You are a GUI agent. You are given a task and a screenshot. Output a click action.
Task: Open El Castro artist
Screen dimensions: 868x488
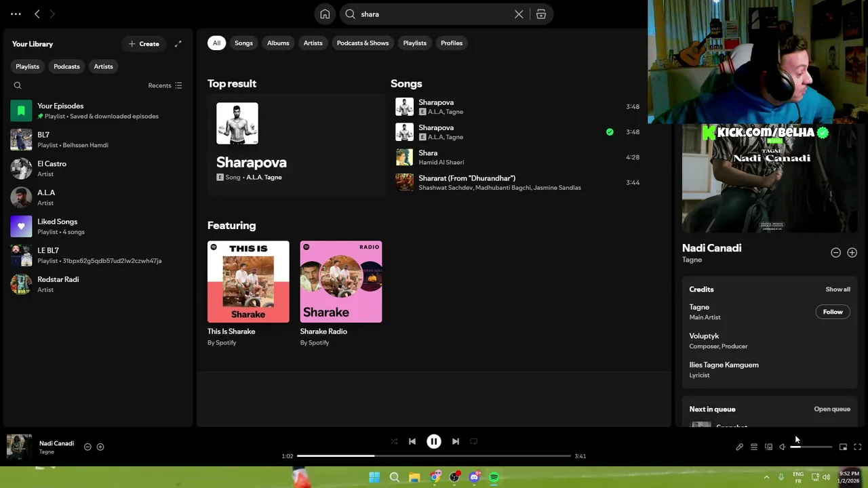(98, 168)
